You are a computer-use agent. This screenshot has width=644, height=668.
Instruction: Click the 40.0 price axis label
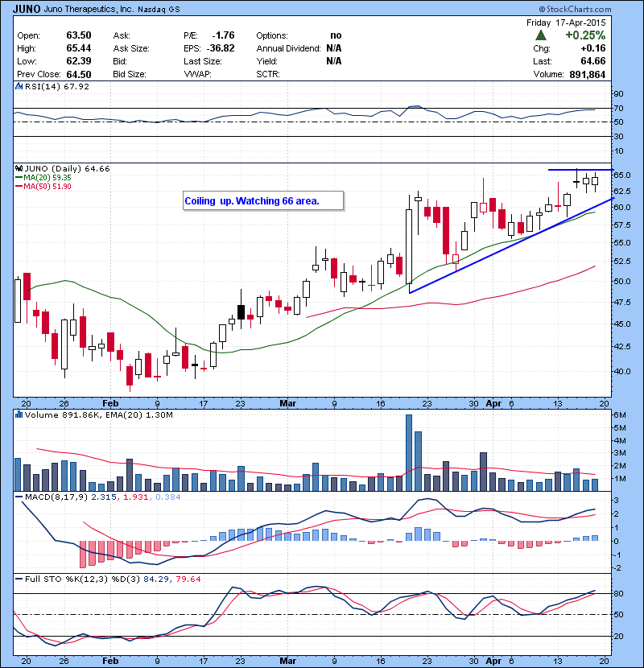point(621,372)
